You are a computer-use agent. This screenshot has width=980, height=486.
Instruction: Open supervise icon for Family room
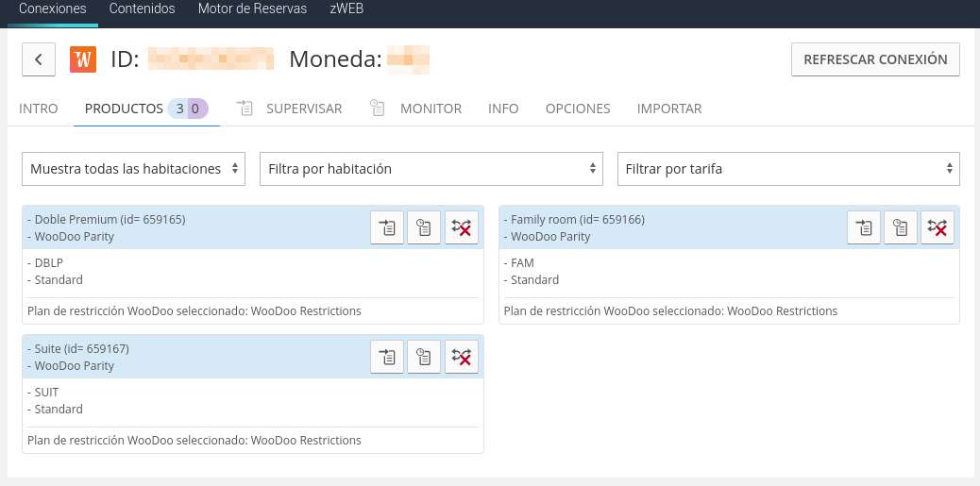point(864,227)
